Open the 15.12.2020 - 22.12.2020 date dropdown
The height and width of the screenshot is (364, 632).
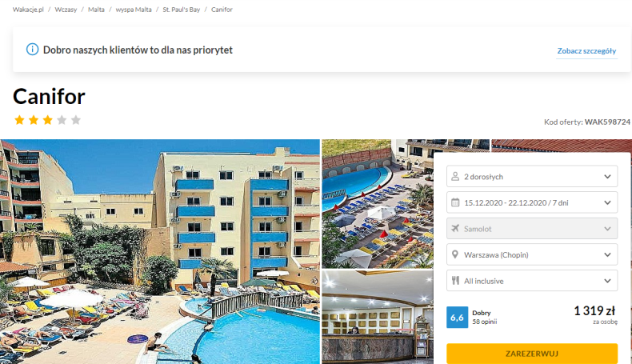532,202
